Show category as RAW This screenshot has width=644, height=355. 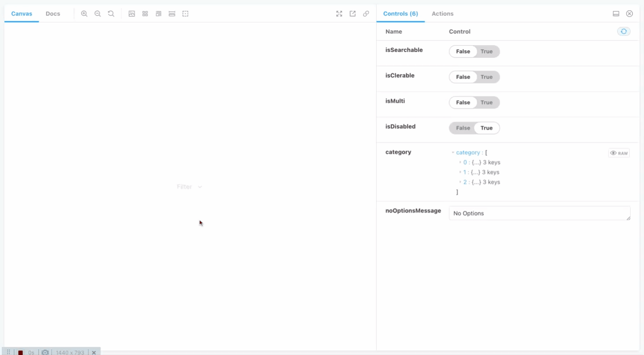(x=619, y=153)
